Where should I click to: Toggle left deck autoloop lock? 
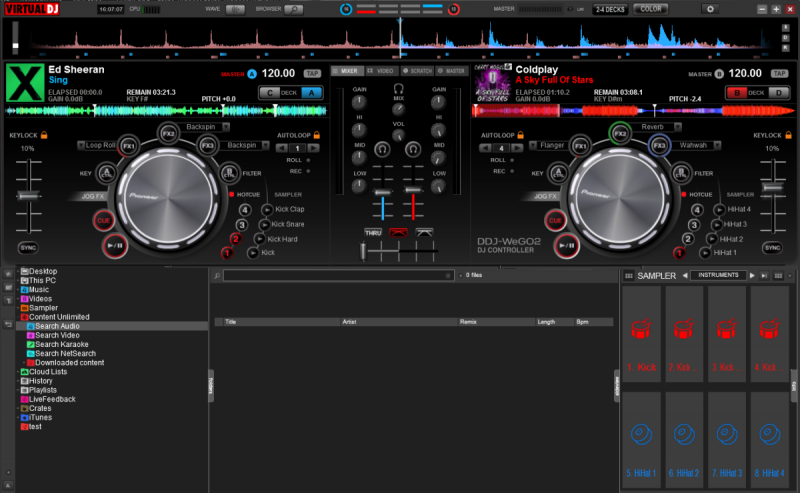pos(316,135)
